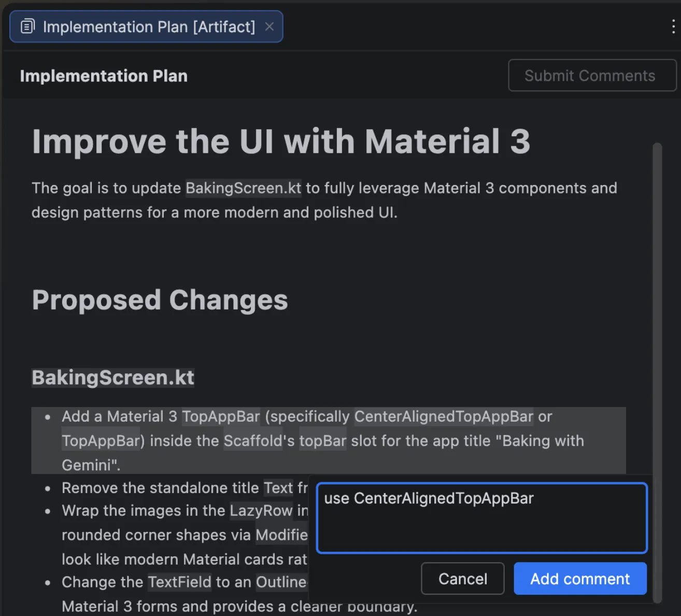Click the document icon in the artifact tab
The height and width of the screenshot is (616, 681).
coord(27,26)
